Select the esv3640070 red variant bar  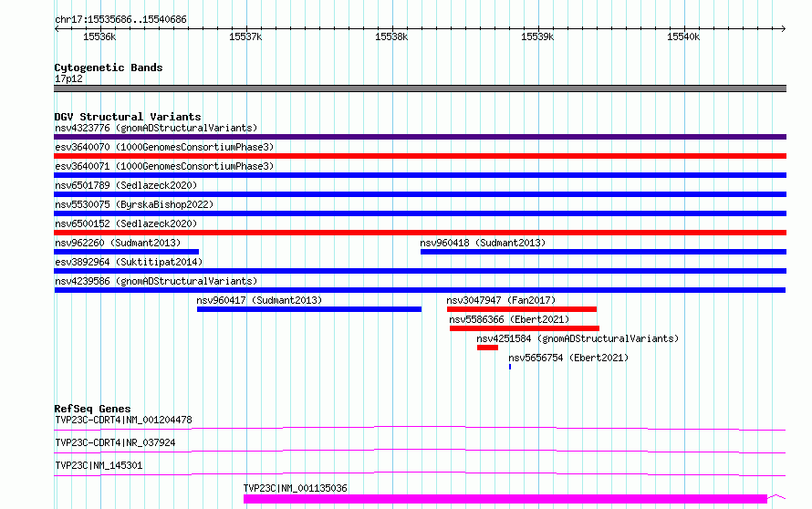pos(420,156)
